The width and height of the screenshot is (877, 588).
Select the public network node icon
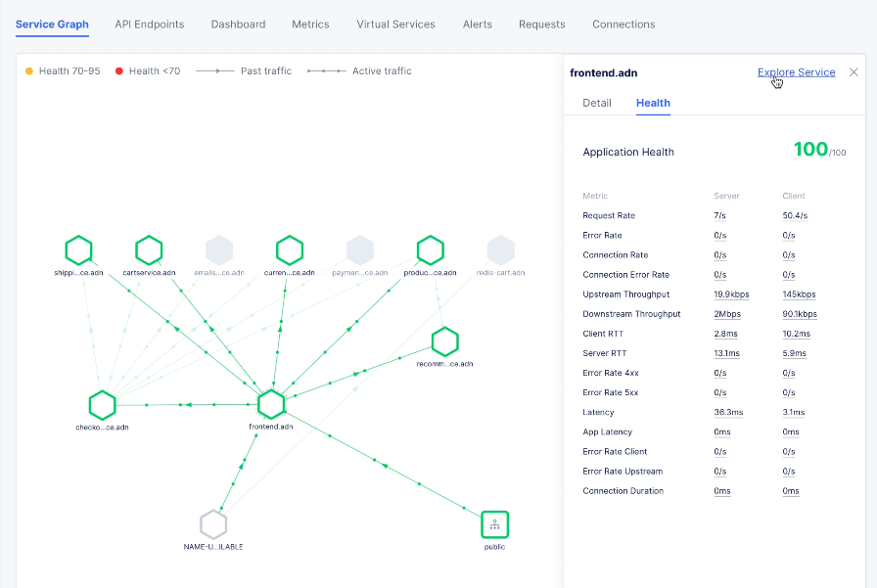(x=494, y=524)
